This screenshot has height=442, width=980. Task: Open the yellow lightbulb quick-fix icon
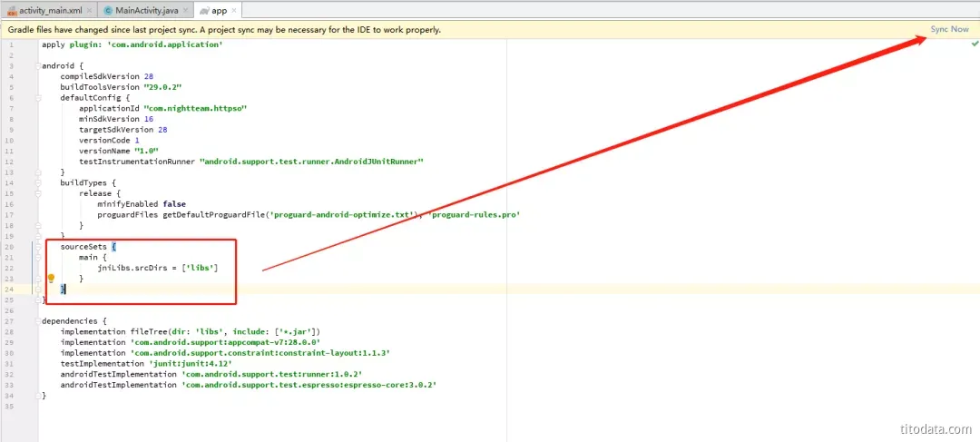click(x=51, y=279)
